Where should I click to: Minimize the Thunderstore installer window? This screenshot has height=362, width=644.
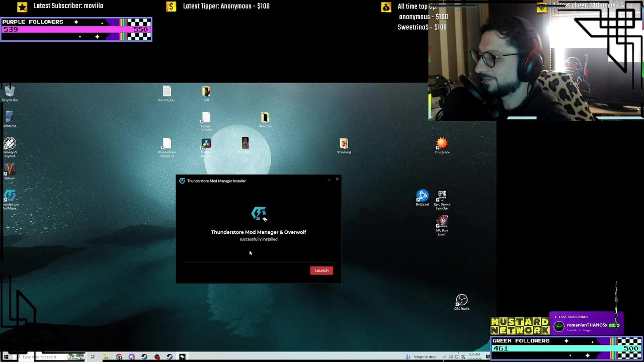pos(329,179)
